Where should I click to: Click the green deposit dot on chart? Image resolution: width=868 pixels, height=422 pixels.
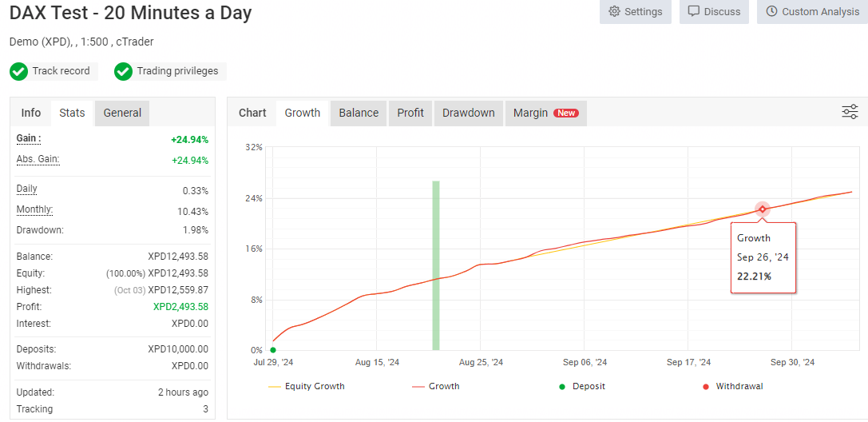coord(273,350)
